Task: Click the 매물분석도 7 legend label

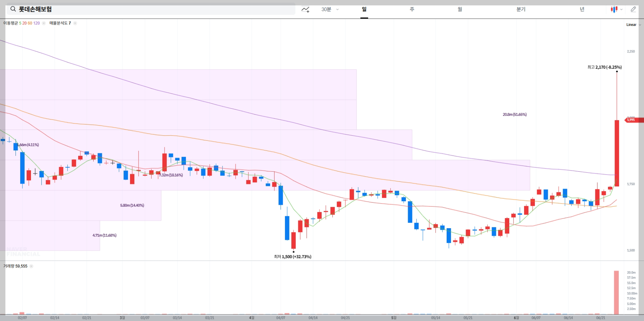Action: tap(60, 23)
